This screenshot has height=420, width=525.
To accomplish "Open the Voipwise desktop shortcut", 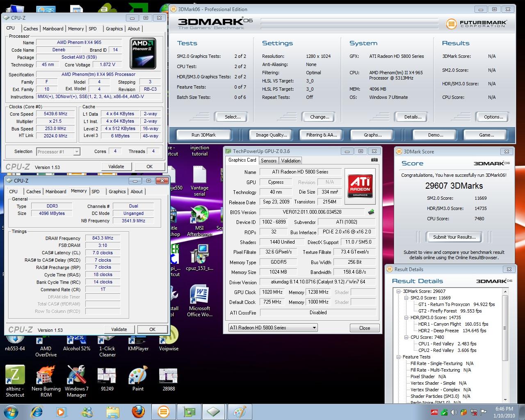I will (169, 340).
